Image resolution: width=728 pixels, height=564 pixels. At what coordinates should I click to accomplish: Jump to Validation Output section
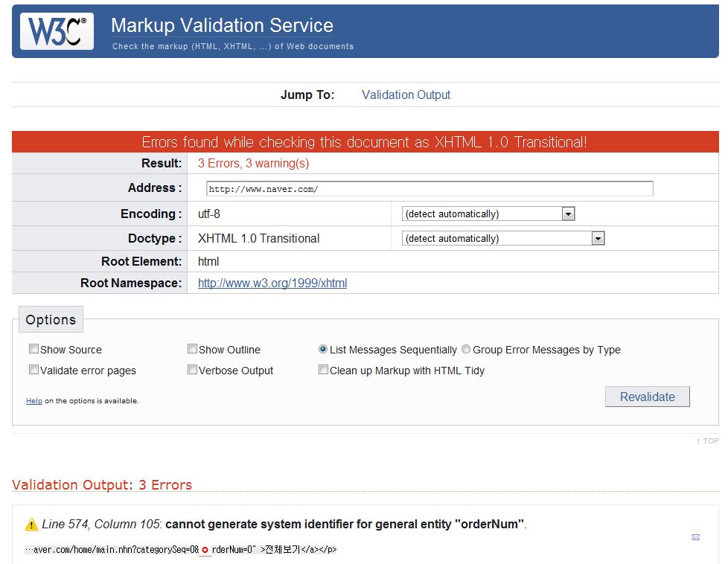[406, 94]
